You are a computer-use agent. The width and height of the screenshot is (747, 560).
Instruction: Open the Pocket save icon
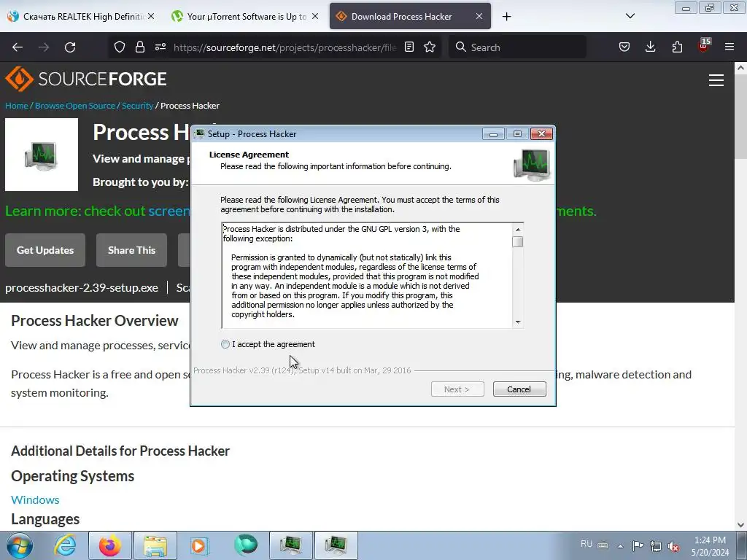click(624, 47)
